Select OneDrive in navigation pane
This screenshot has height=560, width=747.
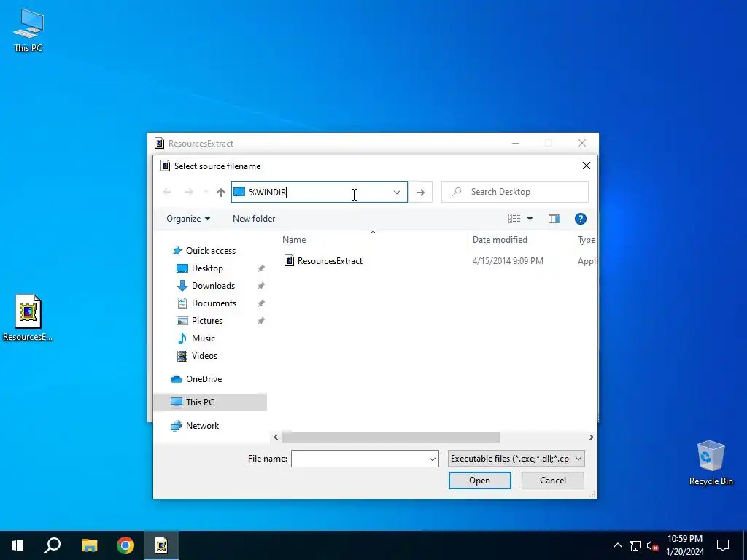204,379
